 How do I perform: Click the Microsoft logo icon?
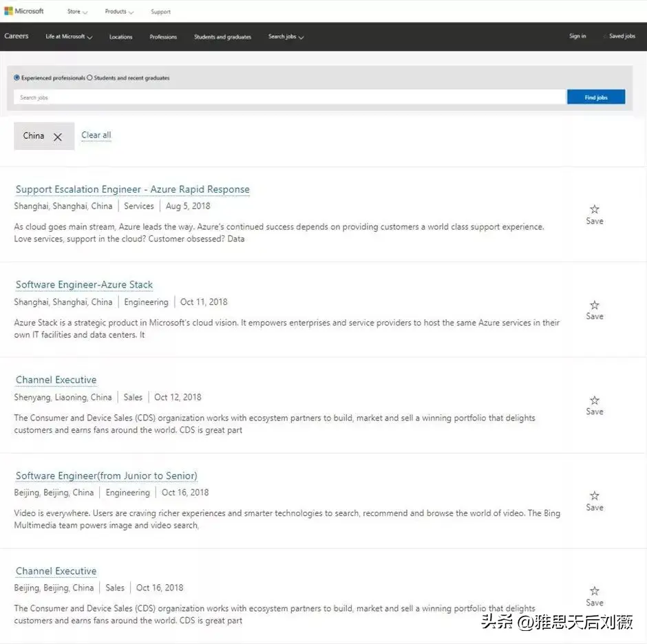click(8, 11)
